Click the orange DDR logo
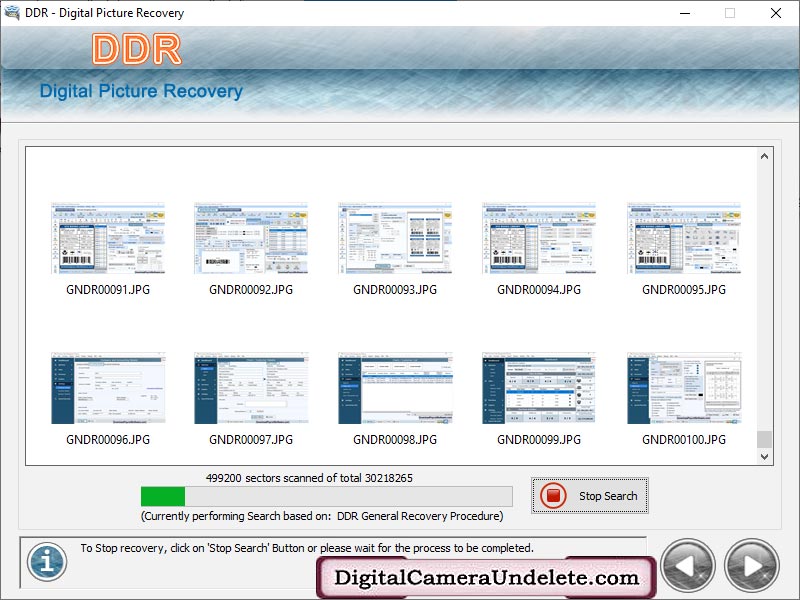This screenshot has width=800, height=600. pos(137,49)
